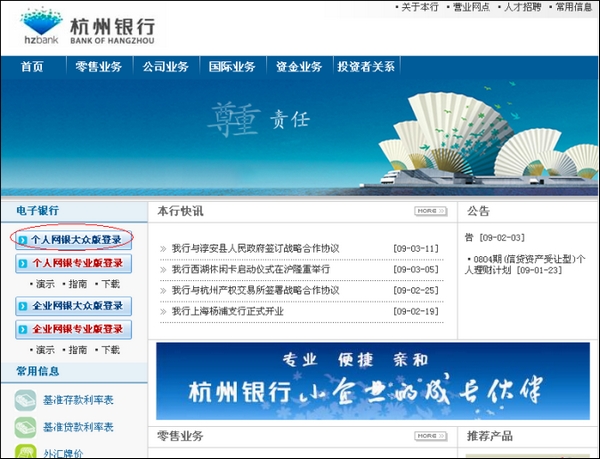This screenshot has width=600, height=459.
Task: Open announcement dated [09-02-03]
Action: pos(494,238)
